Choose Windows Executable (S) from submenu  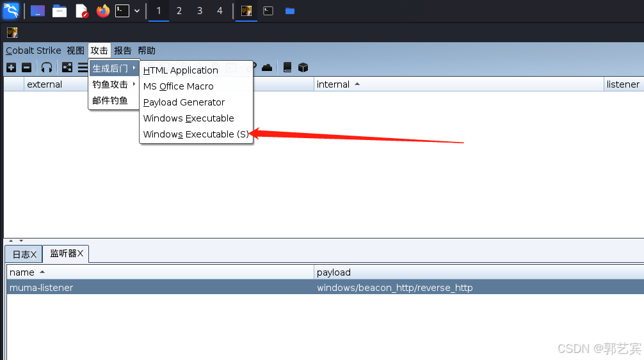pyautogui.click(x=196, y=134)
